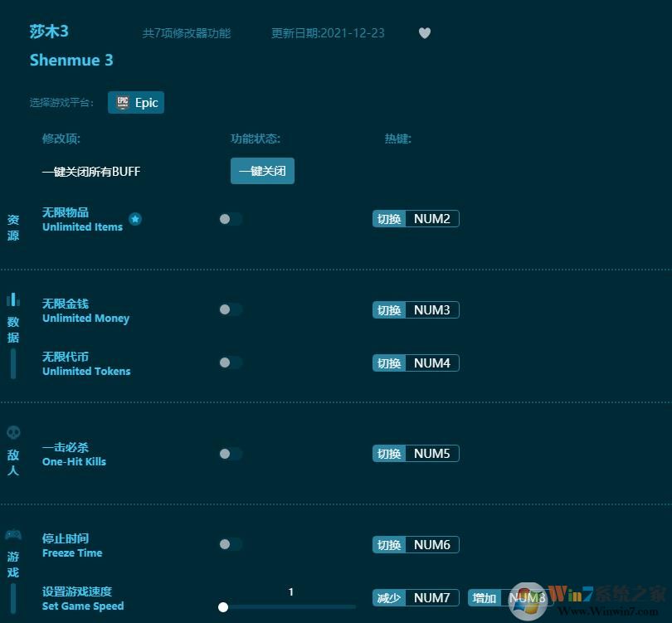
Task: Click the Epic Games logo on the platform button
Action: click(x=124, y=102)
